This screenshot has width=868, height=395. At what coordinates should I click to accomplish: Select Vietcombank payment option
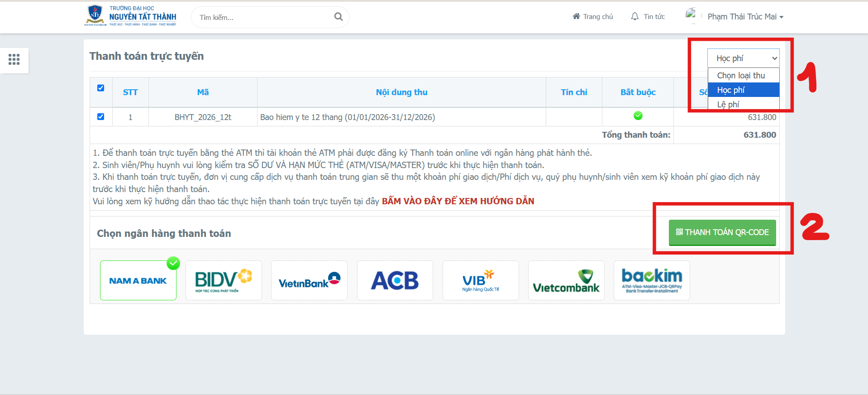click(566, 280)
